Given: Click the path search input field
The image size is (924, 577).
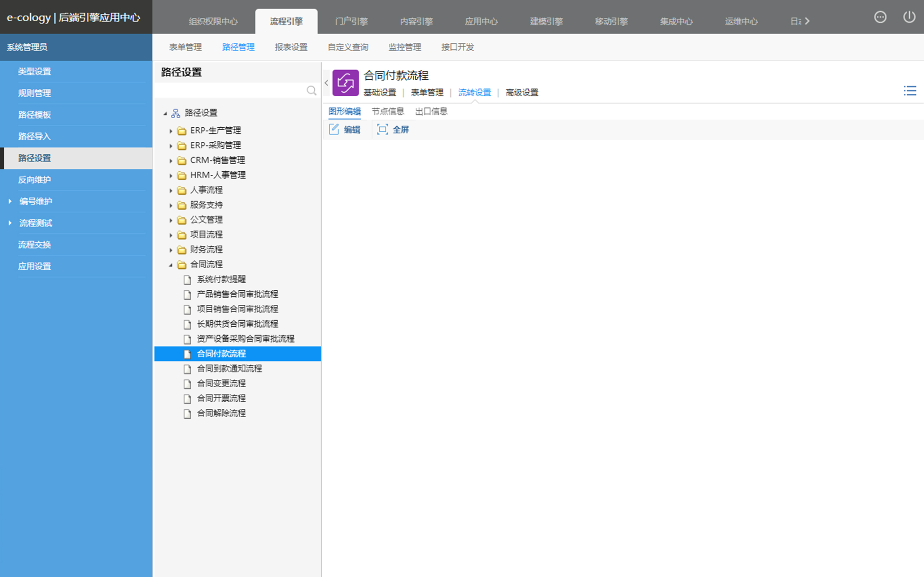Looking at the screenshot, I should 229,91.
